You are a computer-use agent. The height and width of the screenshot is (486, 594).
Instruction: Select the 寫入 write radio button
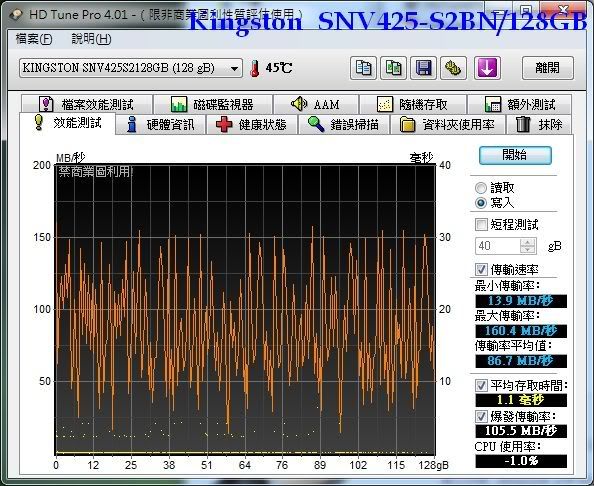(x=481, y=203)
